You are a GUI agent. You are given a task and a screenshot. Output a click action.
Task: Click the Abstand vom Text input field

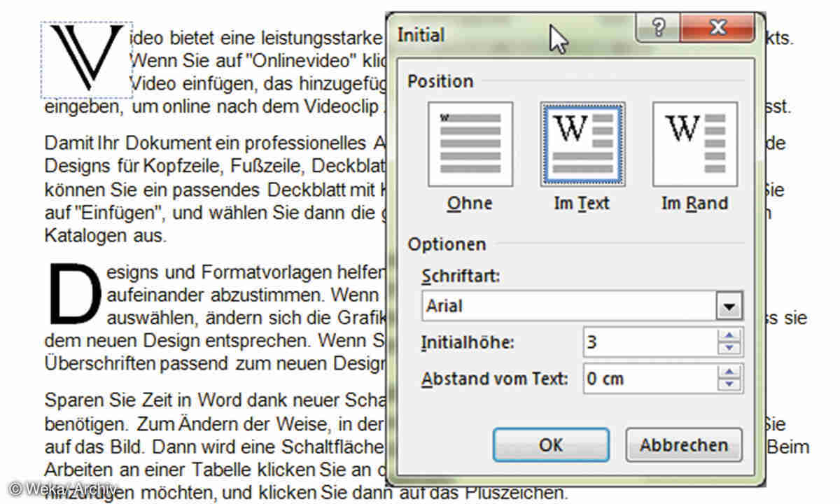pyautogui.click(x=649, y=379)
